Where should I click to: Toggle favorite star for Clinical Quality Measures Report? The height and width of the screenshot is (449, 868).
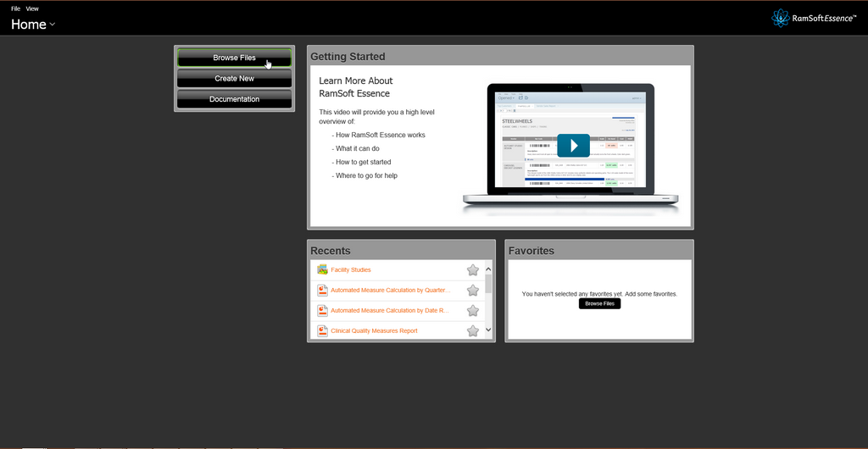point(473,331)
